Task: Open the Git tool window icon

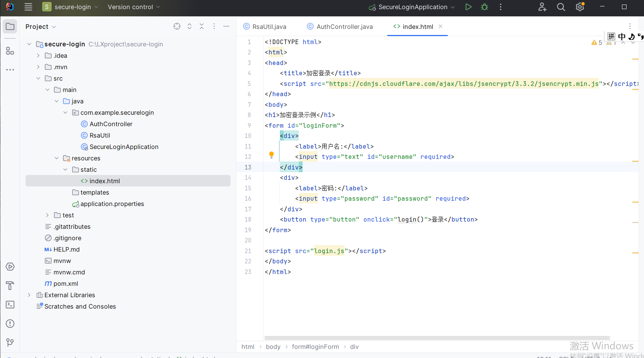Action: click(10, 343)
